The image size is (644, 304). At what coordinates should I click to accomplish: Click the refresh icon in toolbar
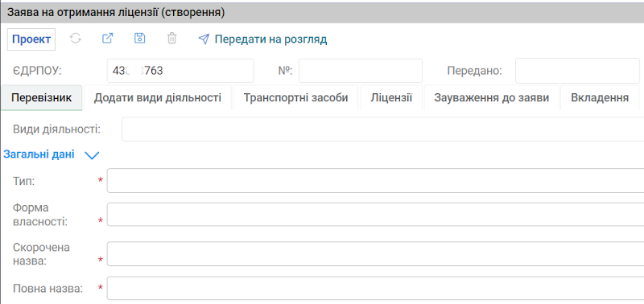tap(75, 39)
